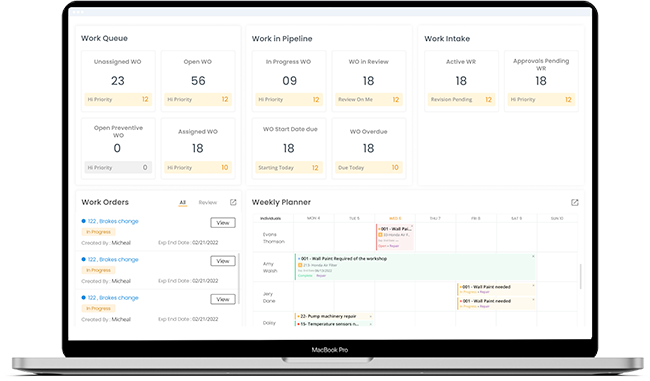The image size is (650, 381).
Task: Open the Assigned WO card
Action: (x=198, y=148)
